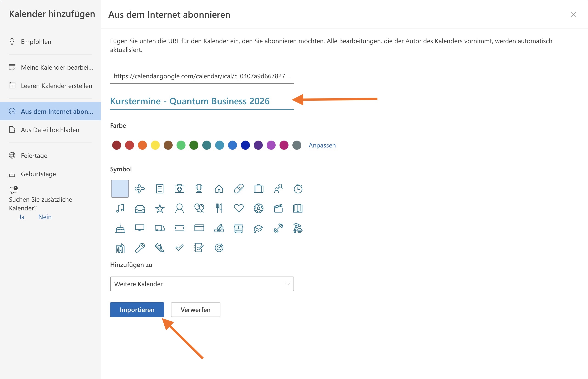The image size is (588, 379).
Task: Click the calendar URL input field
Action: (202, 76)
